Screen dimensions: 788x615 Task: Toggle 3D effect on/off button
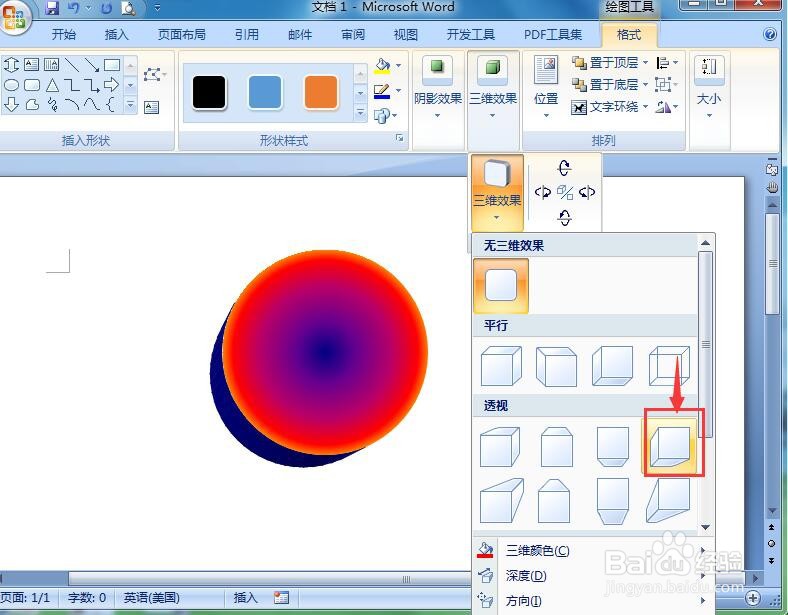(565, 192)
